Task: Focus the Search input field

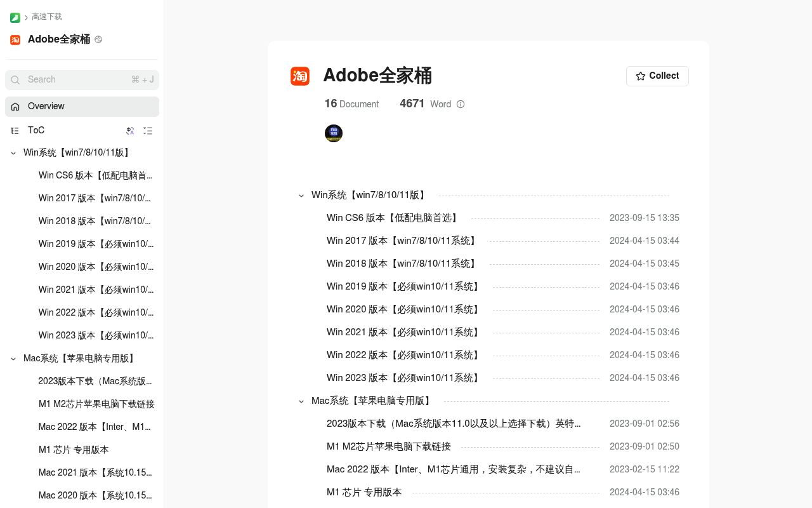Action: coord(82,79)
